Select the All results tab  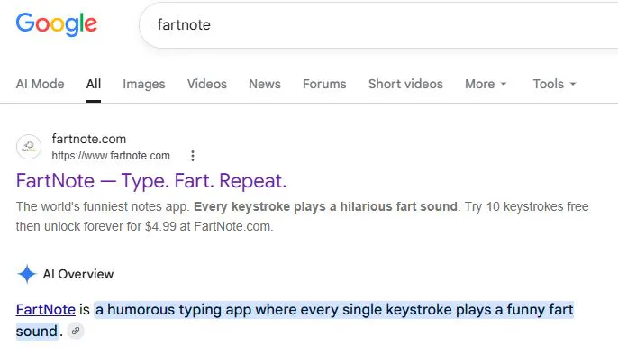tap(94, 84)
